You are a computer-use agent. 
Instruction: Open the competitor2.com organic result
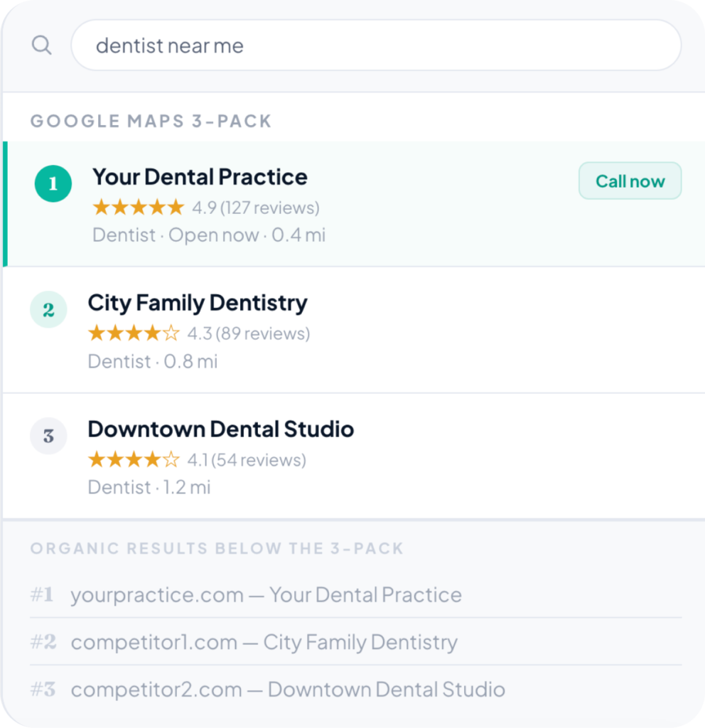[x=288, y=690]
